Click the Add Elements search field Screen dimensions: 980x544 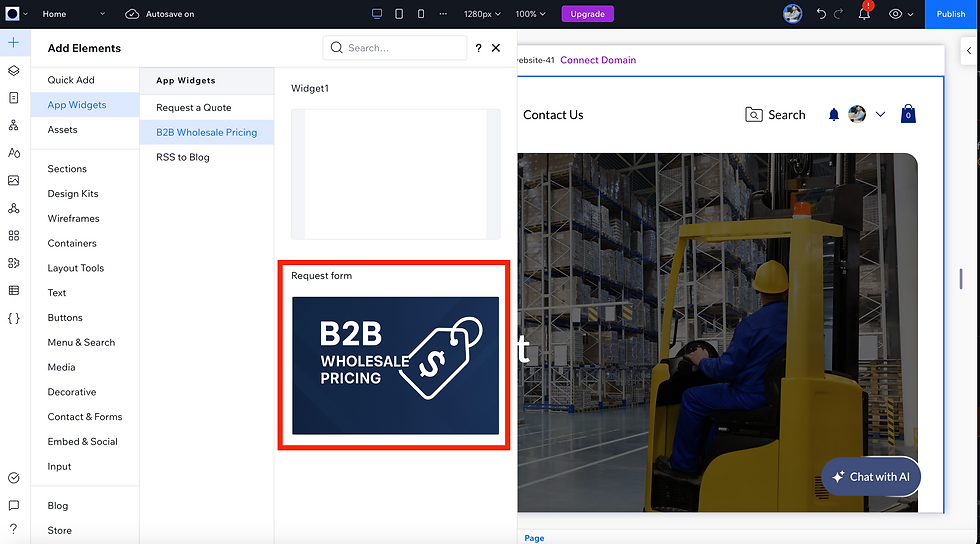pyautogui.click(x=395, y=48)
